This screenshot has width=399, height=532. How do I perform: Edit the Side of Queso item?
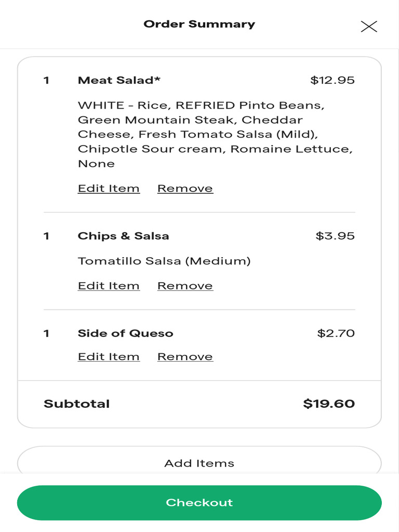(109, 357)
